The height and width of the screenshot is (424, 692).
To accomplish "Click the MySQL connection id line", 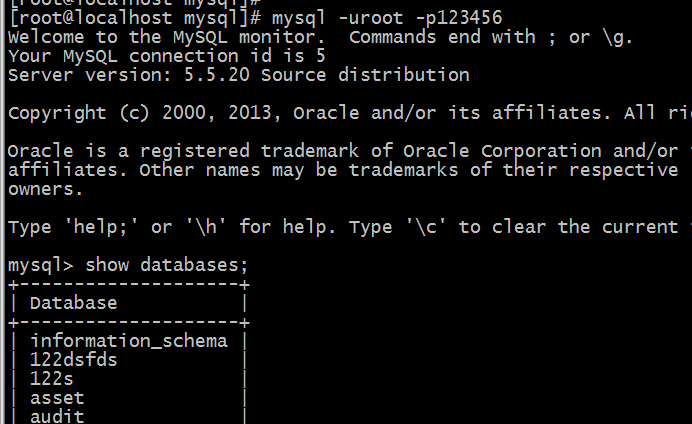I will click(x=167, y=56).
